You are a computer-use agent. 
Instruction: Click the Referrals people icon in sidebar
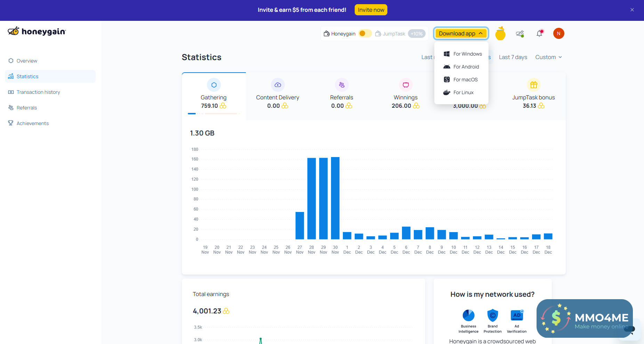(11, 108)
